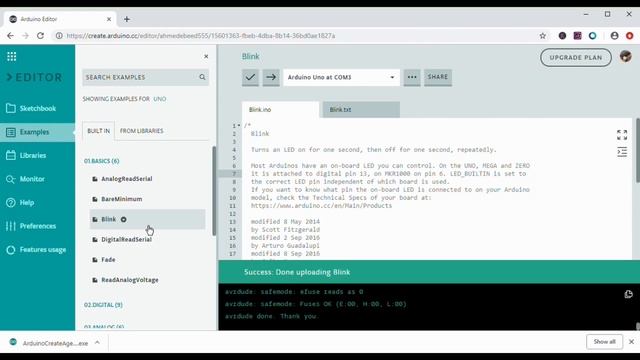Click the AnalogReadSerial file icon
Screen dimensions: 640x360
(95, 179)
